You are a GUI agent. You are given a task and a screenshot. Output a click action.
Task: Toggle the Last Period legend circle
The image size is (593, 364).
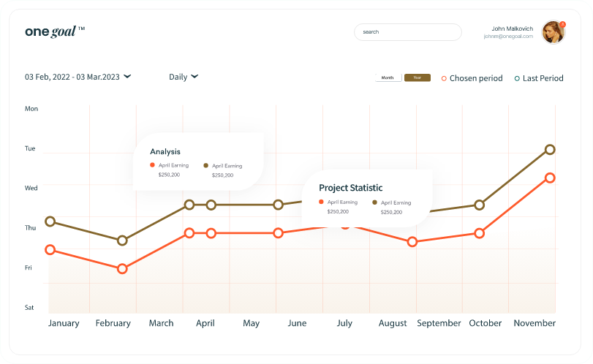point(517,79)
